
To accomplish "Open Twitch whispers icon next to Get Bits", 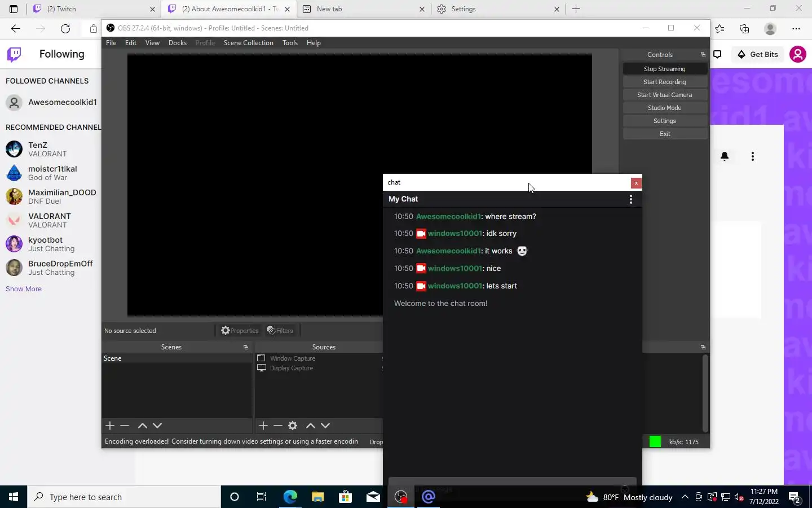I will 718,54.
